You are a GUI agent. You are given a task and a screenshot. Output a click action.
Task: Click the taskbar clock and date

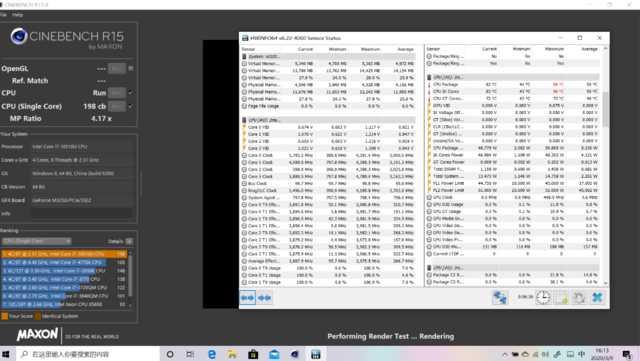tap(602, 354)
